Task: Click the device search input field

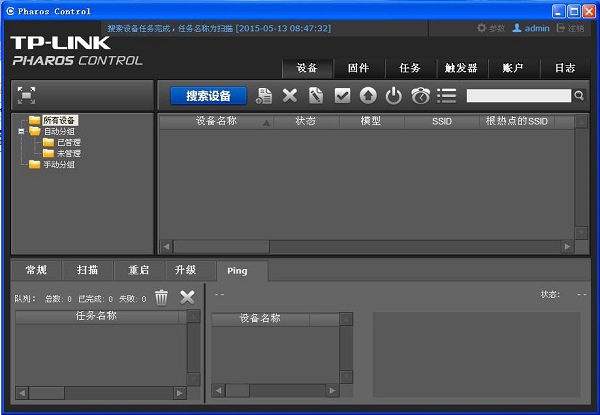Action: pos(519,96)
